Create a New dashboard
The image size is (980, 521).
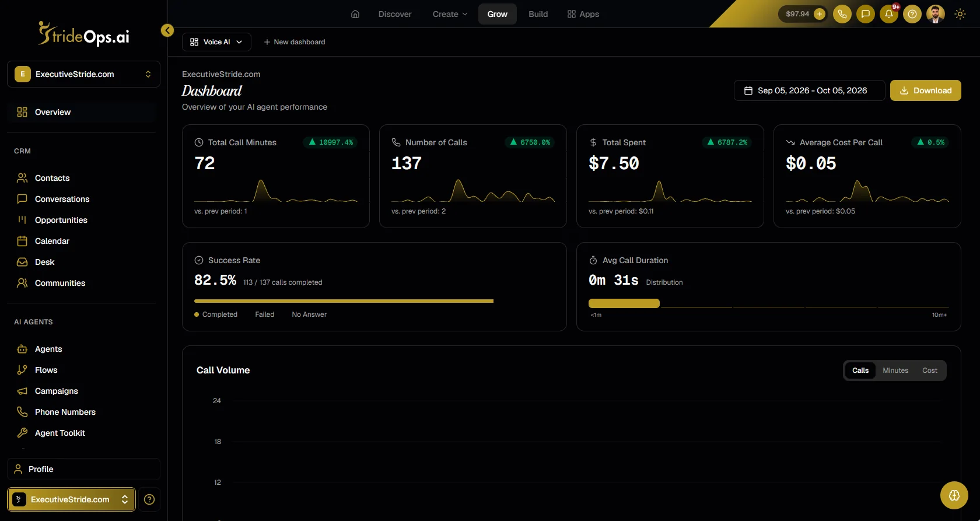(x=295, y=42)
